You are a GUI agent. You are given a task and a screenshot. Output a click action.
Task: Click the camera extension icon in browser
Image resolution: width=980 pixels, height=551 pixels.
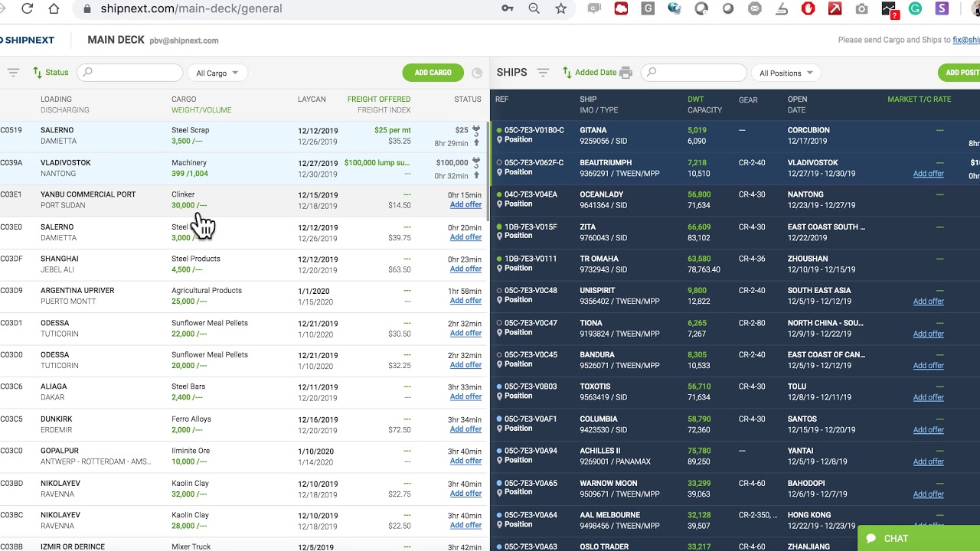tap(862, 8)
